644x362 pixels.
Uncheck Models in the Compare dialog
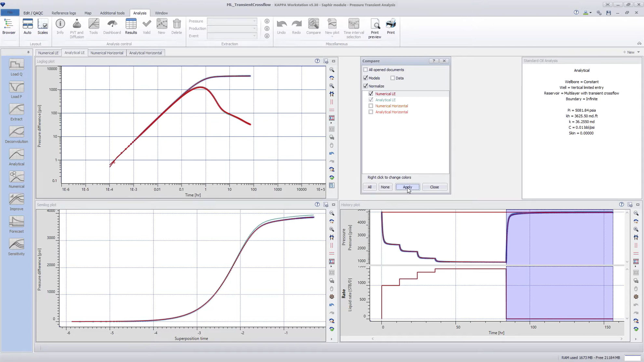click(x=366, y=78)
